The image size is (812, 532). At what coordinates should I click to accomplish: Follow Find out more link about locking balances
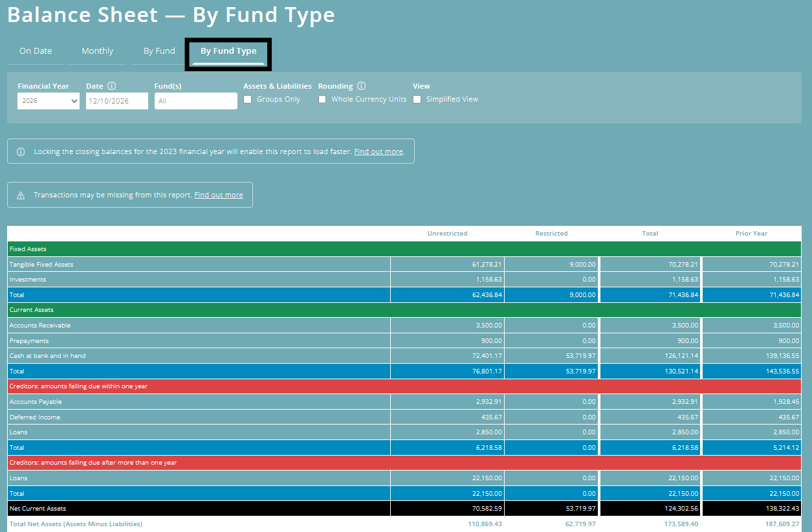click(x=379, y=151)
